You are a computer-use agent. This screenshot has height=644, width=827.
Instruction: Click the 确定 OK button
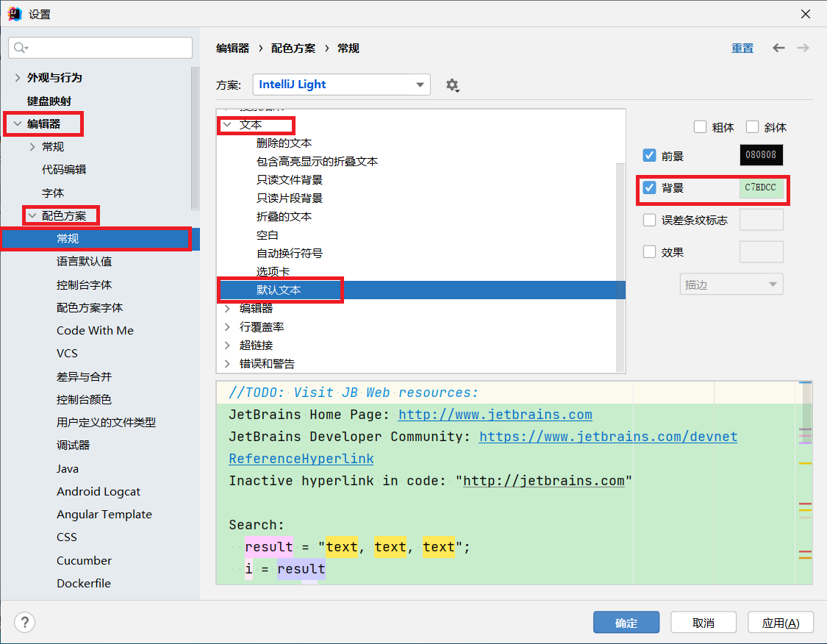(x=626, y=623)
